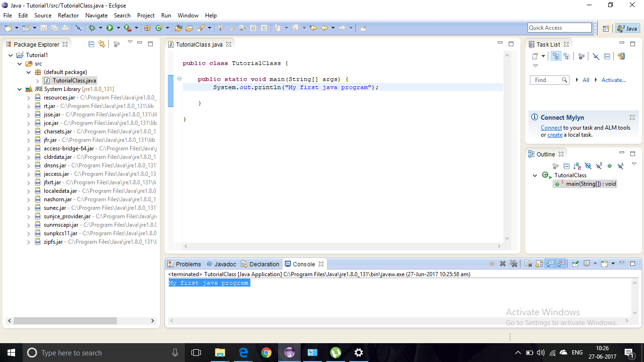Expand TutorialClass.java in Package Explorer

pyautogui.click(x=37, y=81)
